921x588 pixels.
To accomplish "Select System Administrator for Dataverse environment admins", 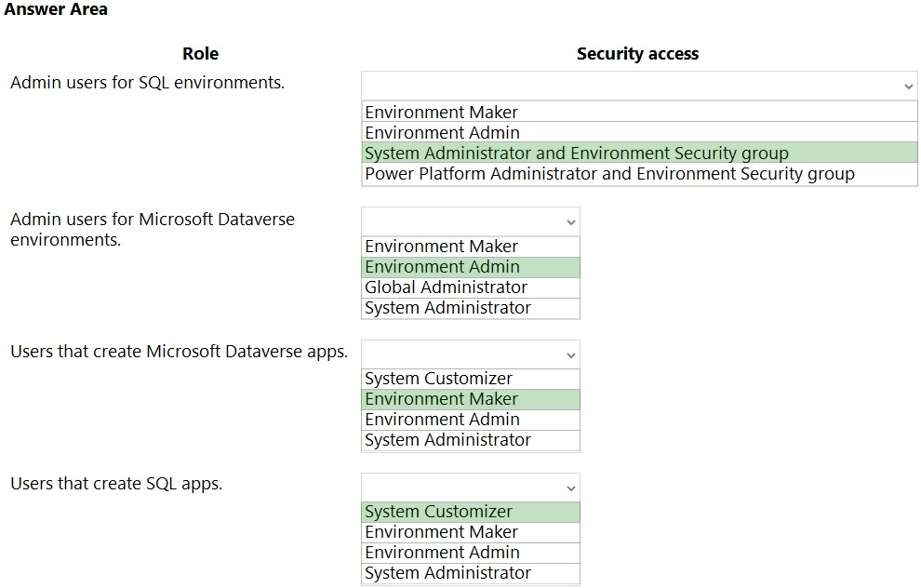I will [471, 308].
